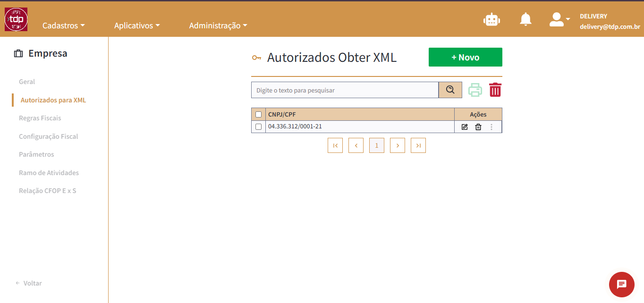Edit the 04.336.312/0001-21 row
This screenshot has width=644, height=303.
click(465, 127)
